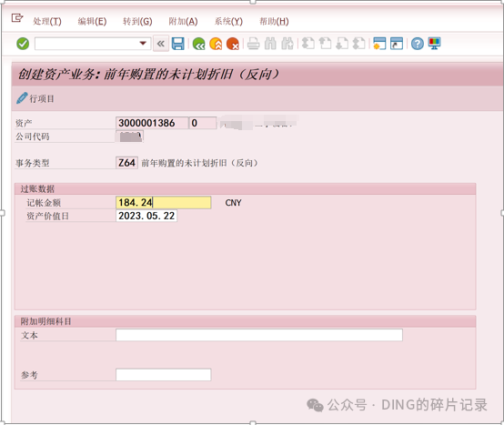Viewport: 504px width, 425px height.
Task: Click the CNY currency text
Action: [234, 203]
